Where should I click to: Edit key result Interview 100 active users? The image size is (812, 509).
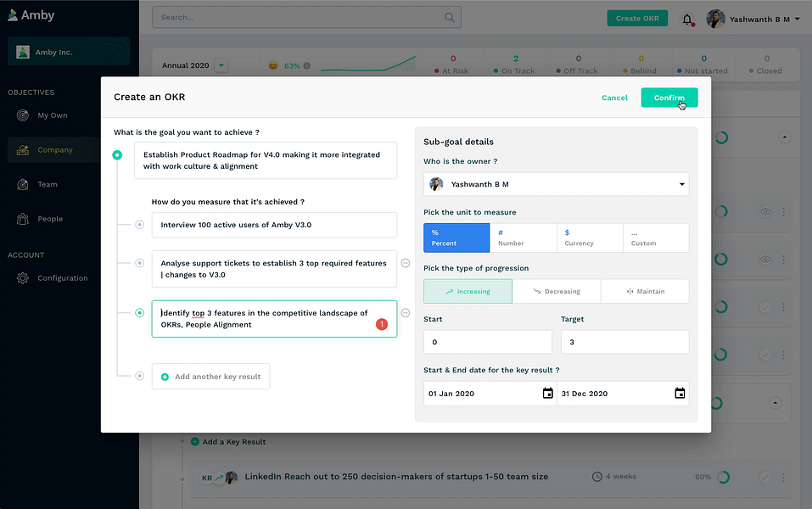pos(274,225)
